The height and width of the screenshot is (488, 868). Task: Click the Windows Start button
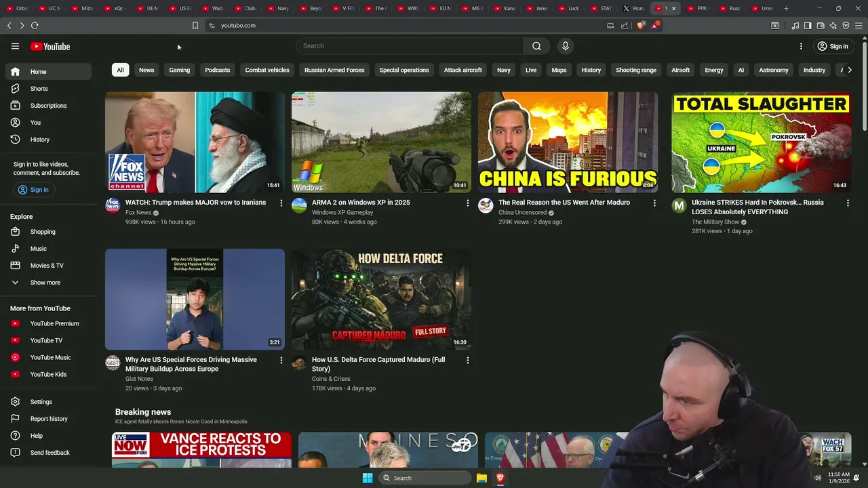pyautogui.click(x=368, y=478)
